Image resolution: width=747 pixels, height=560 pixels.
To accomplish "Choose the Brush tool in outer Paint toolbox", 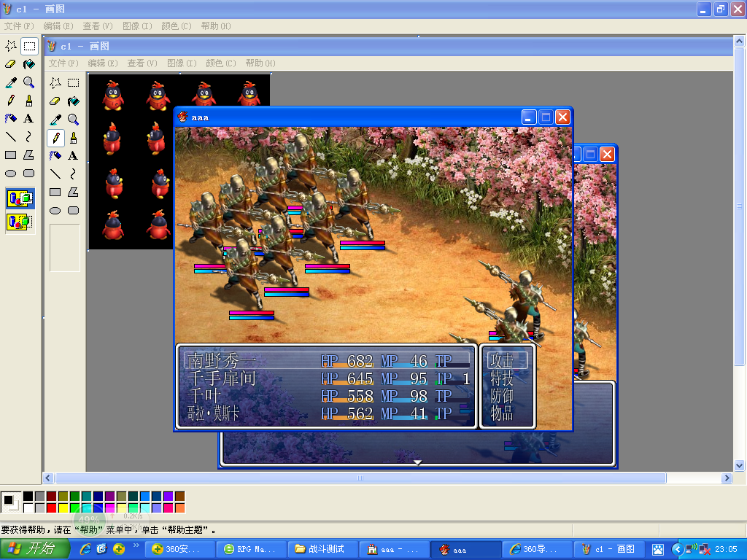I will (29, 101).
